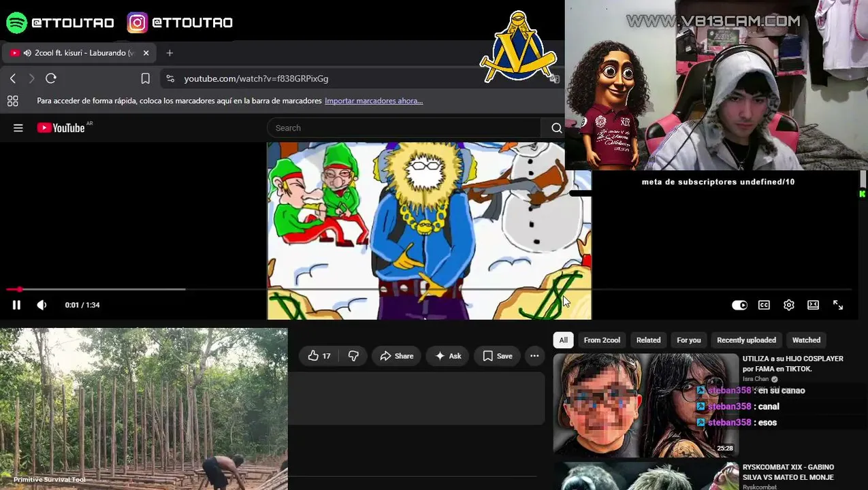The image size is (868, 490).
Task: Turn on closed captions
Action: click(764, 305)
